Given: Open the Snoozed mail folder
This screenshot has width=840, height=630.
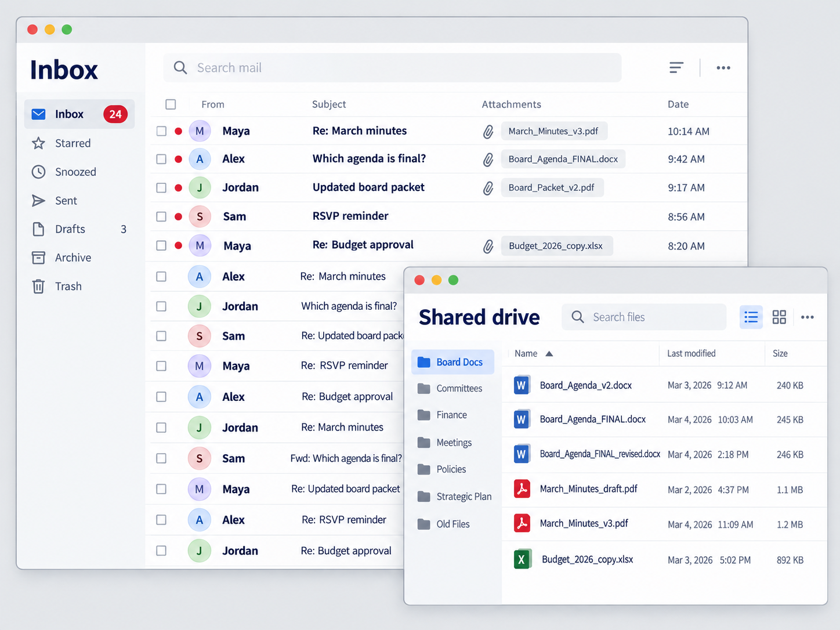Looking at the screenshot, I should 79,172.
